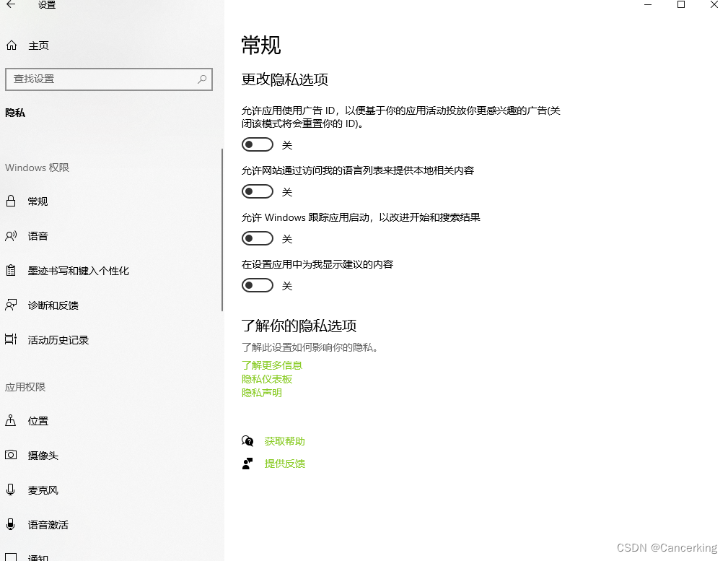Click the voice activation icon for 语音激活
The height and width of the screenshot is (561, 728).
(11, 525)
